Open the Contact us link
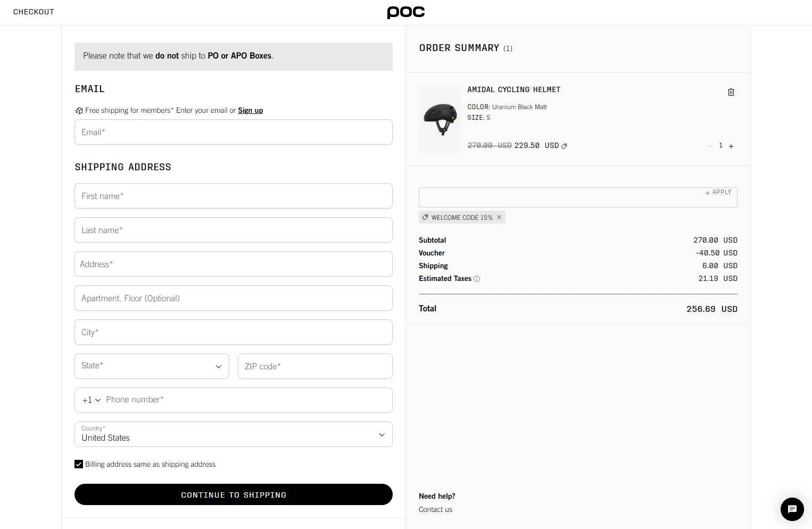This screenshot has width=812, height=529. (435, 509)
